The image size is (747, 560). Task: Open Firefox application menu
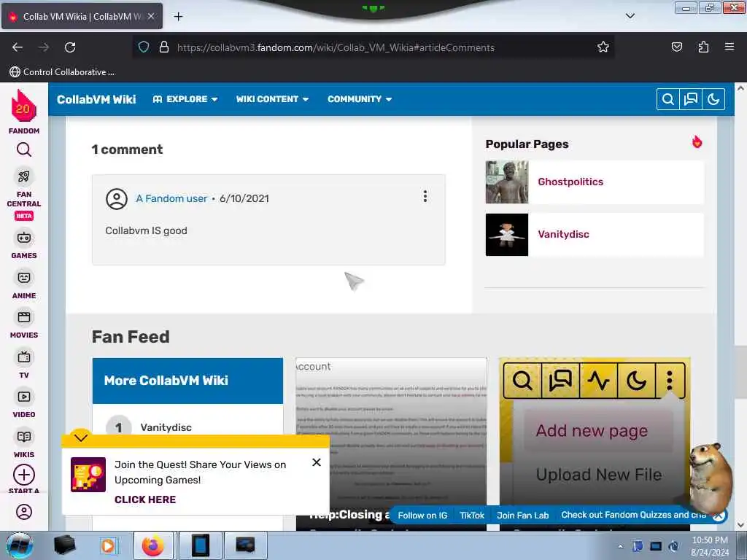click(729, 47)
